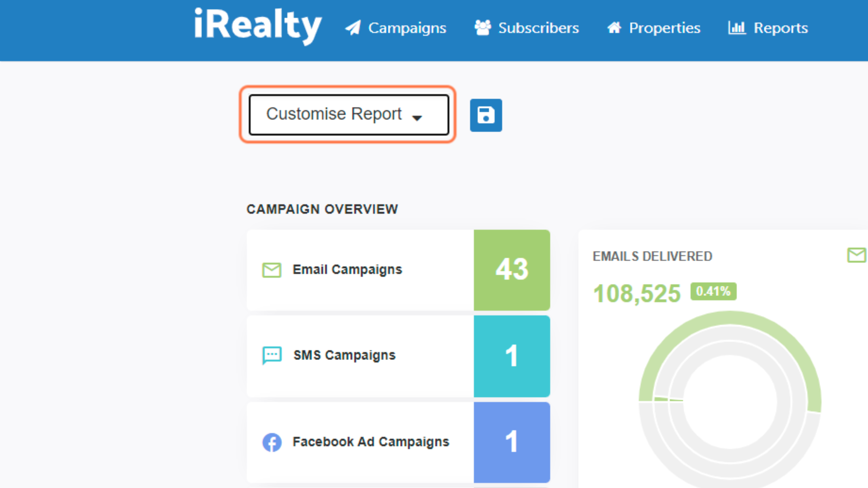Viewport: 868px width, 488px height.
Task: Click the Reports bar chart icon
Action: point(737,28)
